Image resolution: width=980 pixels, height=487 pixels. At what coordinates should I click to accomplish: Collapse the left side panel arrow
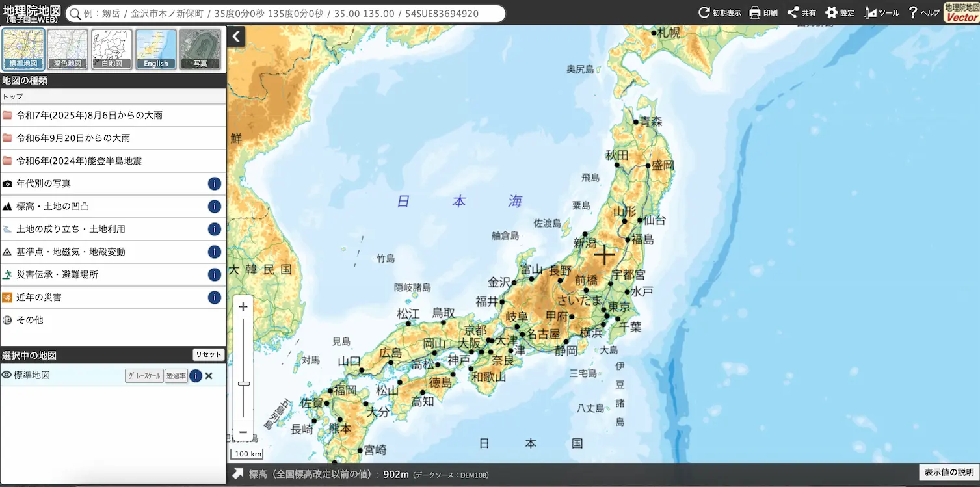(x=237, y=36)
